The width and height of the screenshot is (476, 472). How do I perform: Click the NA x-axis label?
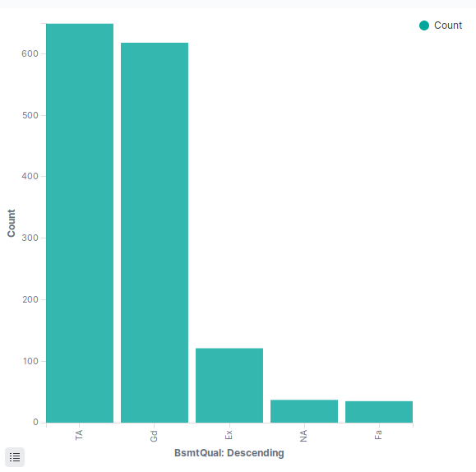(x=303, y=436)
